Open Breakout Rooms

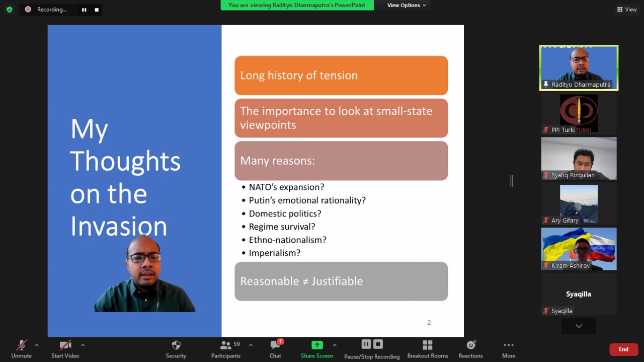click(x=428, y=349)
